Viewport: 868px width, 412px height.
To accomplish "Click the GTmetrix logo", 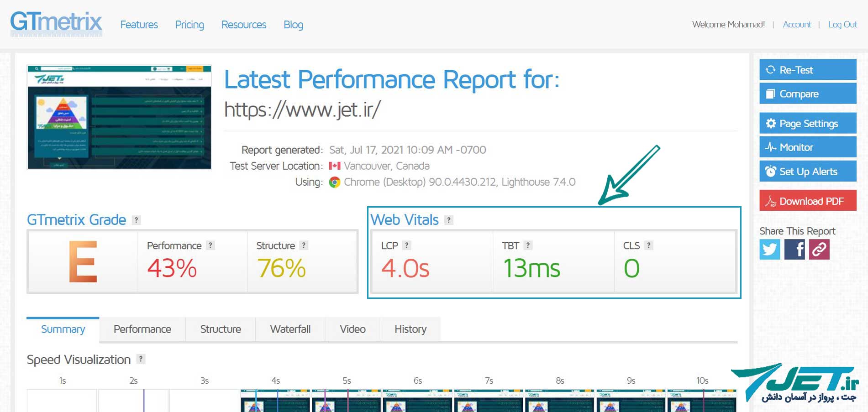I will click(x=56, y=24).
